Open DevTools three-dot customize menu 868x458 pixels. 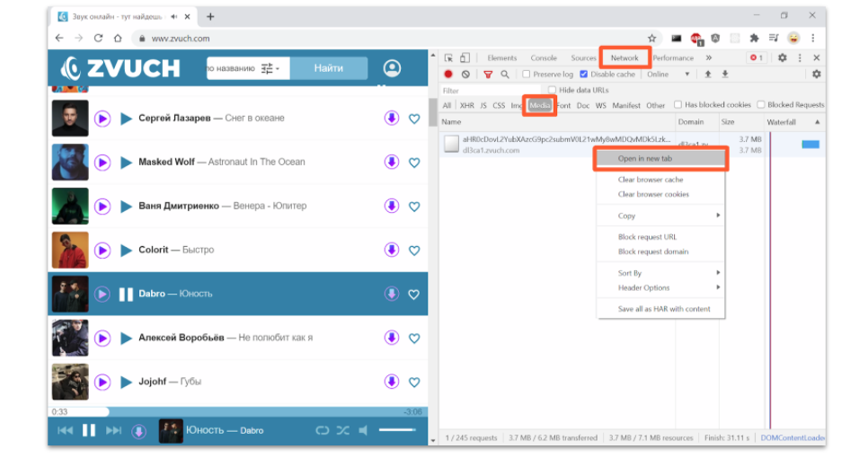800,57
